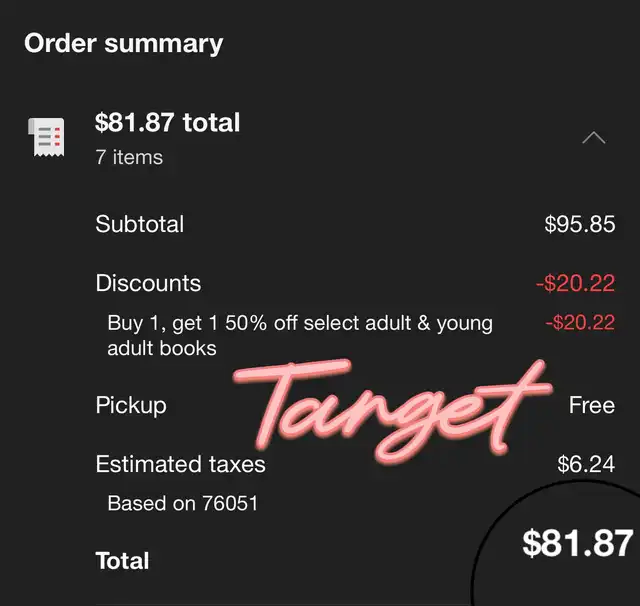The width and height of the screenshot is (640, 606).
Task: Select the $95.85 subtotal amount
Action: click(580, 224)
